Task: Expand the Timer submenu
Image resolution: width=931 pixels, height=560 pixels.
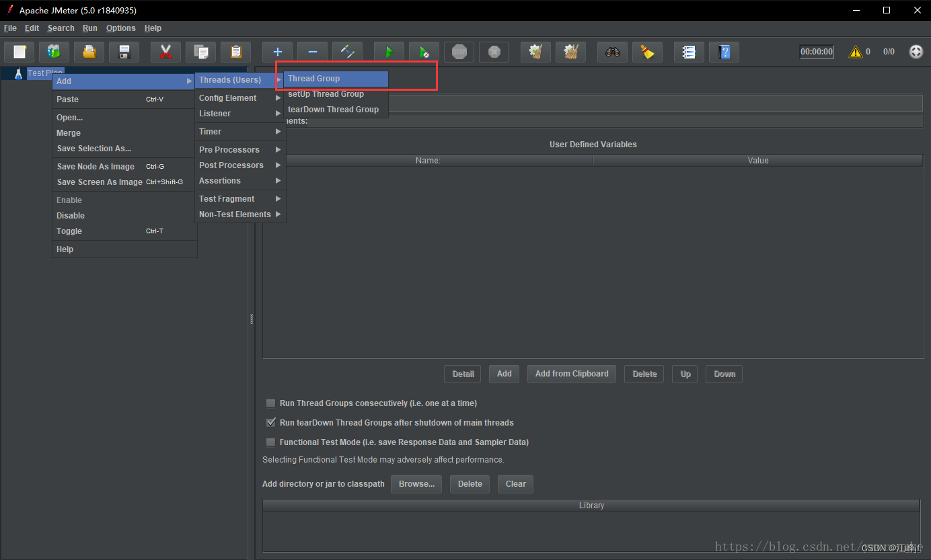Action: click(240, 132)
